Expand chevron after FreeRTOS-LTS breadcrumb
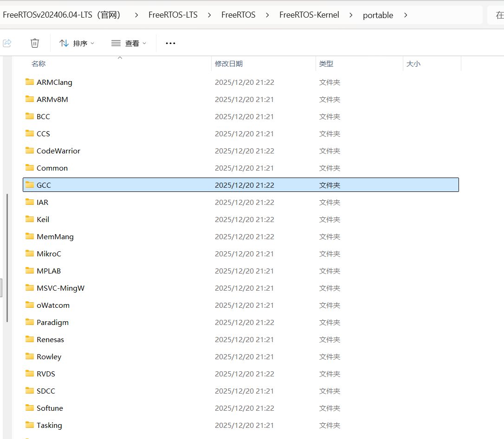This screenshot has height=439, width=504. [x=209, y=15]
